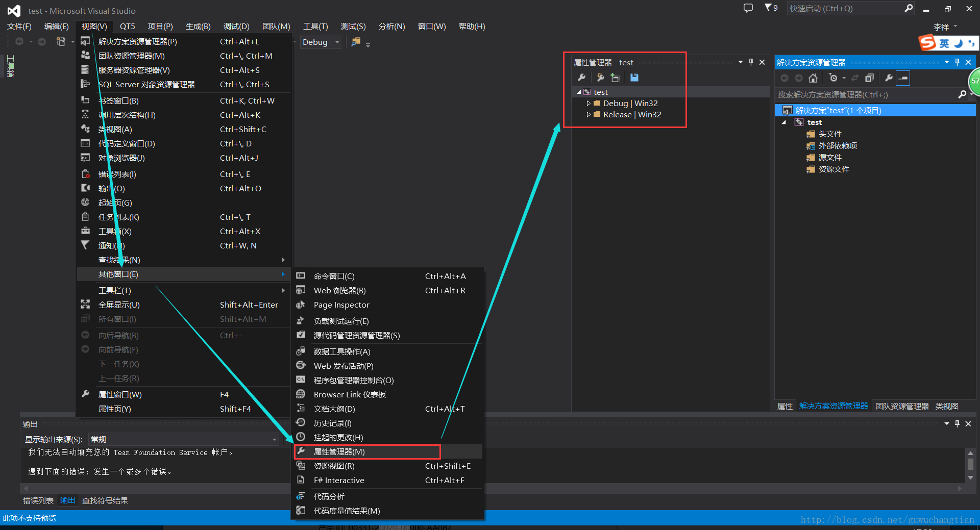Click the Sogou input method S icon
This screenshot has width=980, height=530.
click(927, 43)
